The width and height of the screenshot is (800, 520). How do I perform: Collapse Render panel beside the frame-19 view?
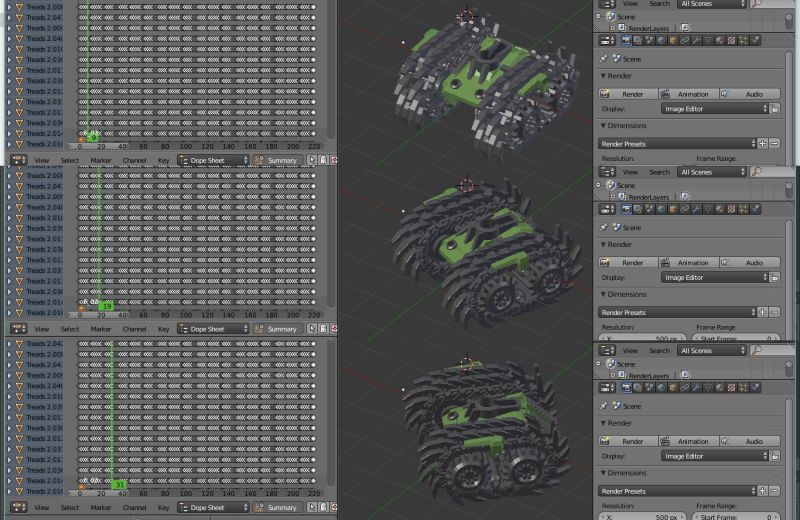click(x=603, y=244)
